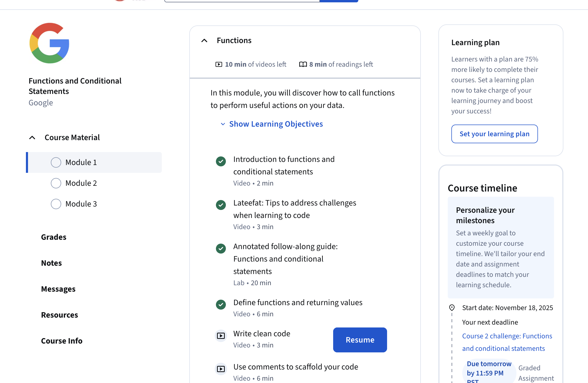Click Set your learning plan button
588x383 pixels.
[494, 134]
